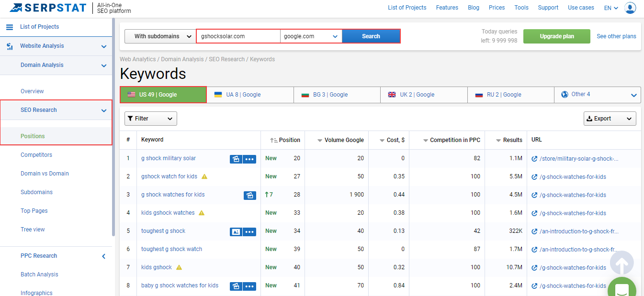This screenshot has height=296, width=644.
Task: Open Tree view in the sidebar
Action: coord(33,230)
